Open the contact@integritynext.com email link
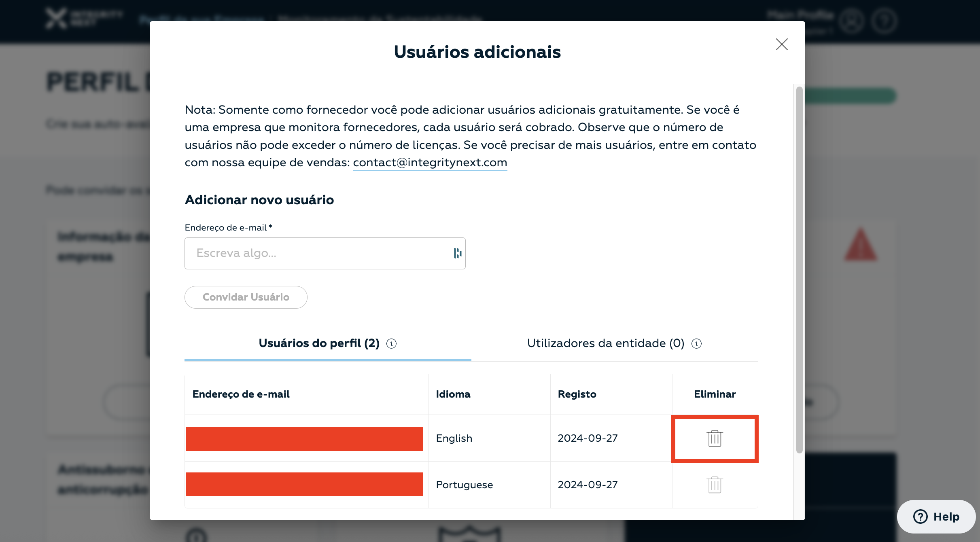980x542 pixels. click(430, 163)
